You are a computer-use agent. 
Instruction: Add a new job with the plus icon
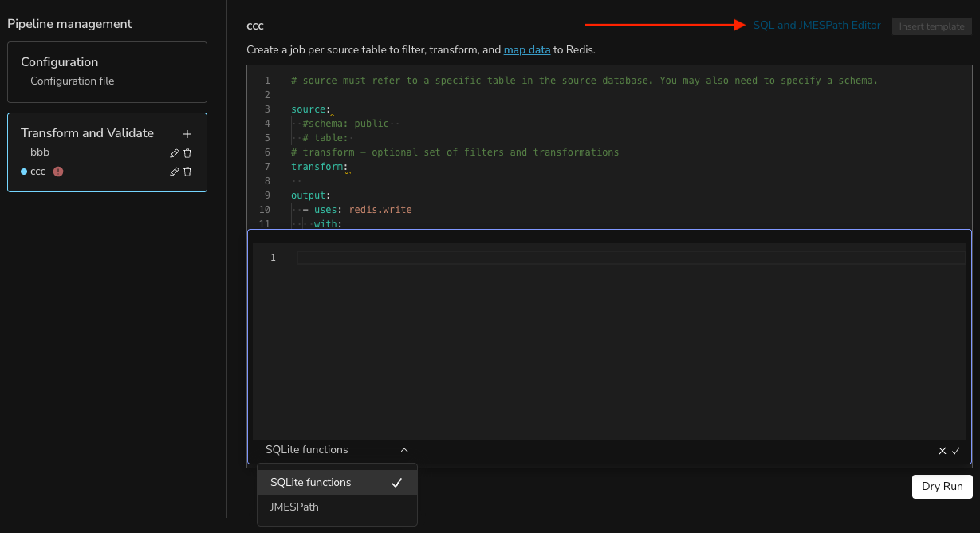(x=187, y=134)
